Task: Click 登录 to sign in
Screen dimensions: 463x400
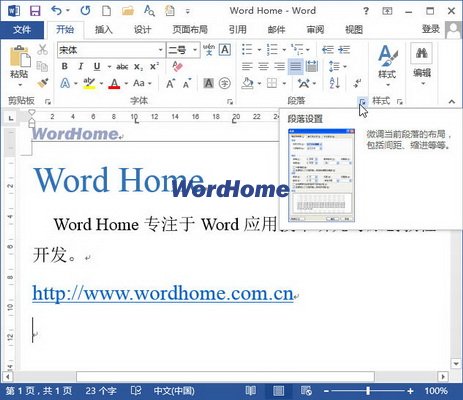Action: pyautogui.click(x=431, y=29)
